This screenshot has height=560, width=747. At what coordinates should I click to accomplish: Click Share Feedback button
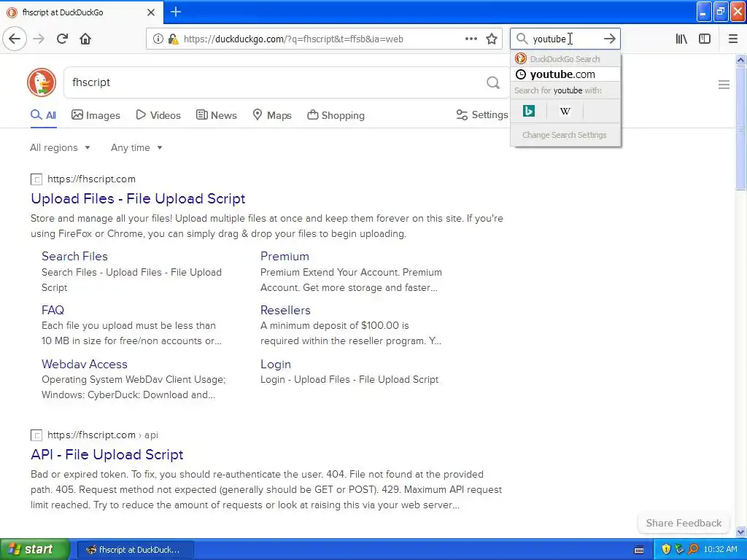(x=684, y=523)
